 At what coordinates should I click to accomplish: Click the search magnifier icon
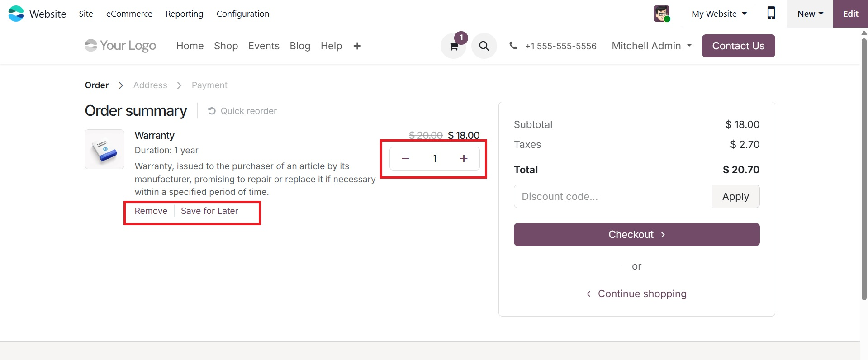(x=484, y=46)
